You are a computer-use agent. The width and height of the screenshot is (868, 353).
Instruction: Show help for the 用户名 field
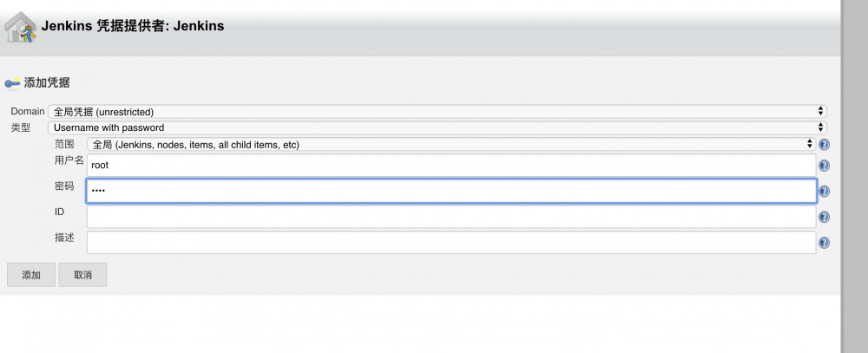[x=824, y=166]
